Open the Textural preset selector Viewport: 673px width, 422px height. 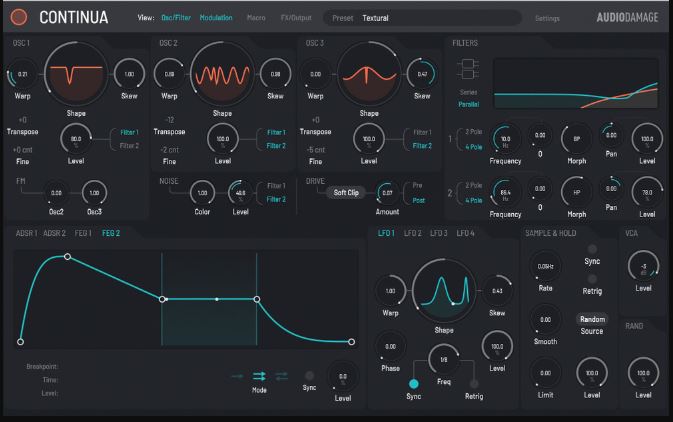(423, 18)
